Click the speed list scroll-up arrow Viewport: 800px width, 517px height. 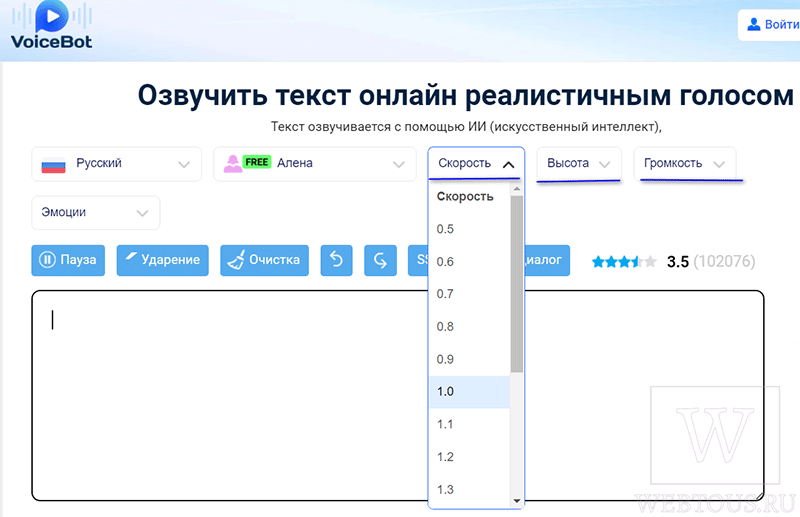point(516,189)
